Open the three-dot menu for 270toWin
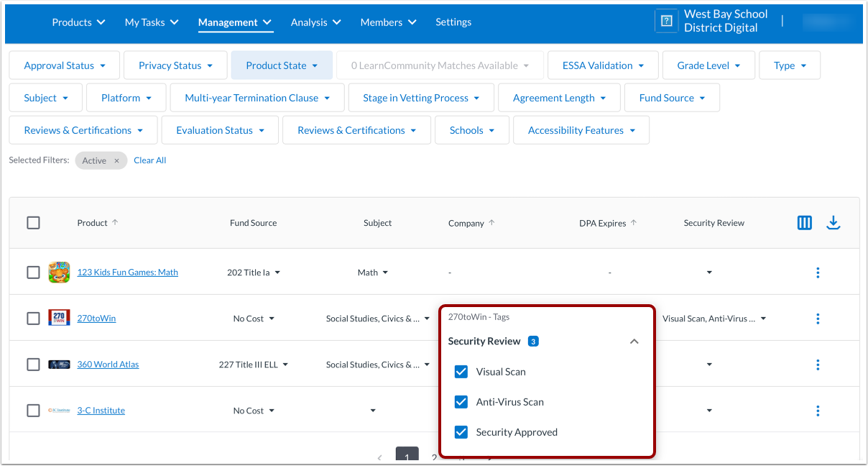Viewport: 868px width, 466px height. click(x=818, y=318)
